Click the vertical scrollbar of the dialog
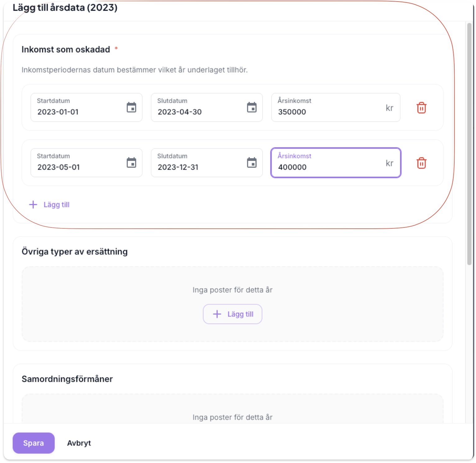The height and width of the screenshot is (463, 476). (x=469, y=143)
